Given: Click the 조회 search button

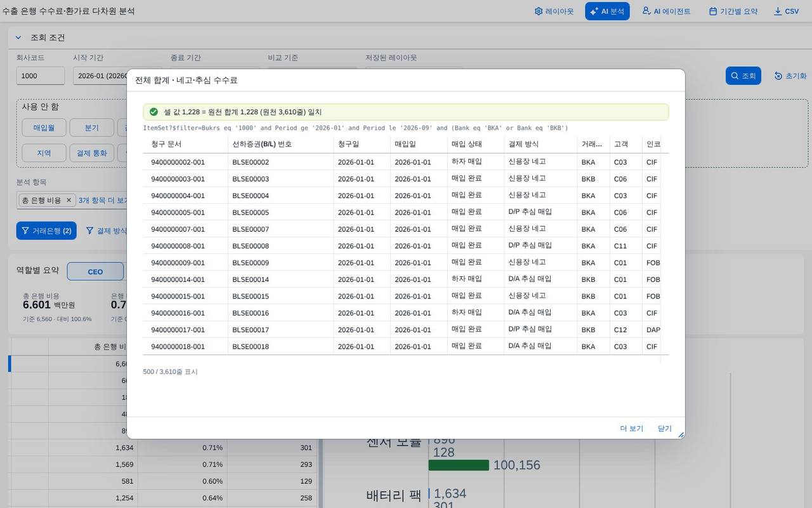Looking at the screenshot, I should 743,76.
